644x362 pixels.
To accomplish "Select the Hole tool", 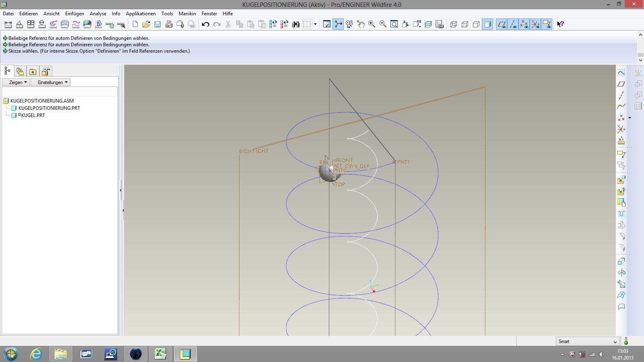I will click(x=621, y=214).
